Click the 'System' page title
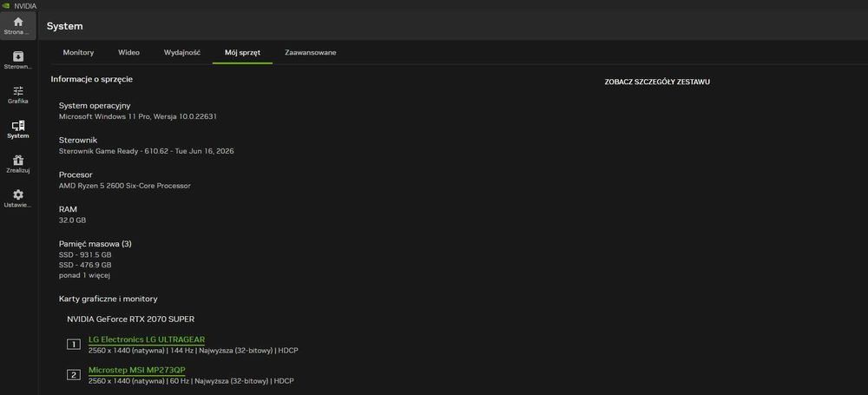Viewport: 868px width, 395px height. point(65,26)
